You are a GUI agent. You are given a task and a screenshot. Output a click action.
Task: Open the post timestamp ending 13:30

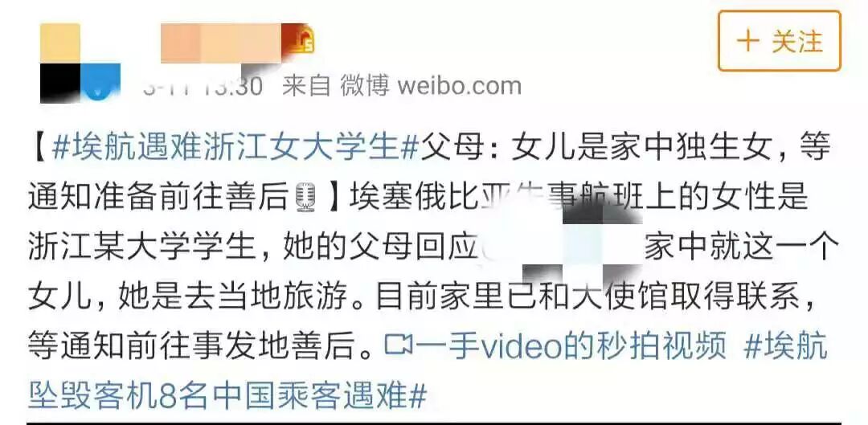203,86
